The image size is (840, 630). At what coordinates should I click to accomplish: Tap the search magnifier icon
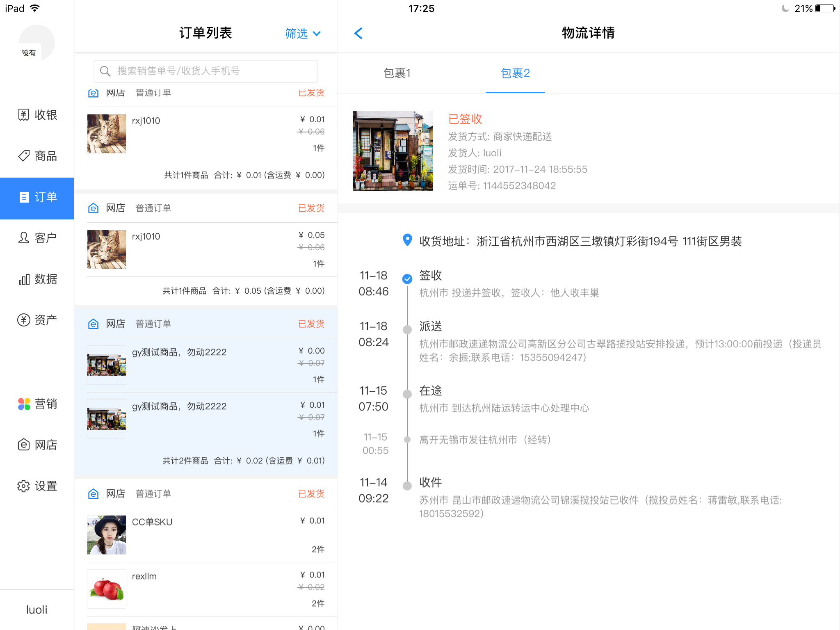tap(105, 71)
